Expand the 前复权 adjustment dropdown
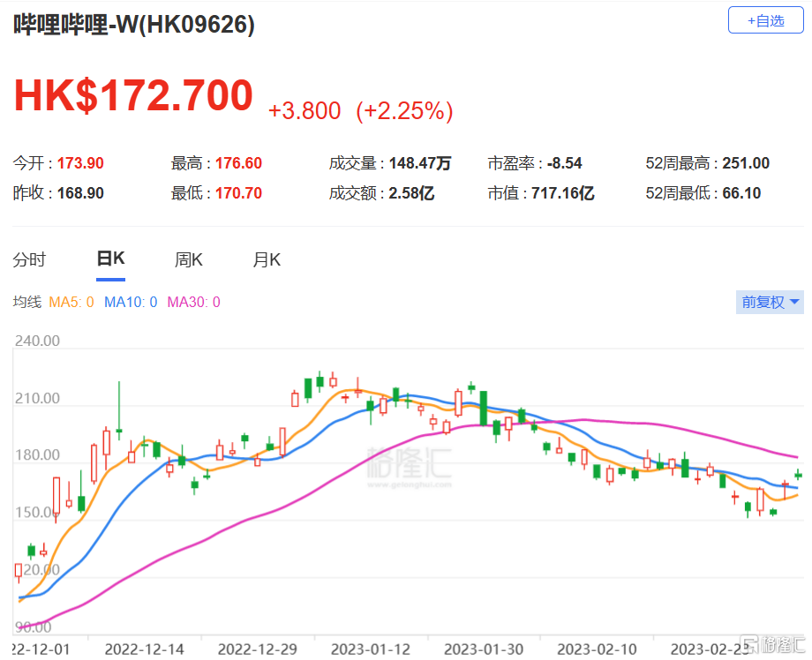This screenshot has height=660, width=812. (x=770, y=302)
